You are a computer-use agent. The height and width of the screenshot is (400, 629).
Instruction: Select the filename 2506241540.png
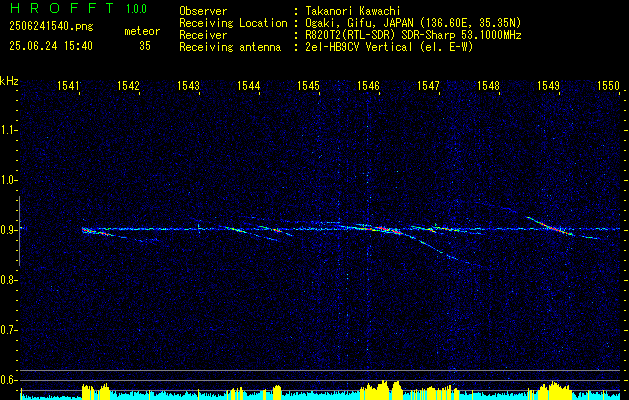pyautogui.click(x=51, y=26)
